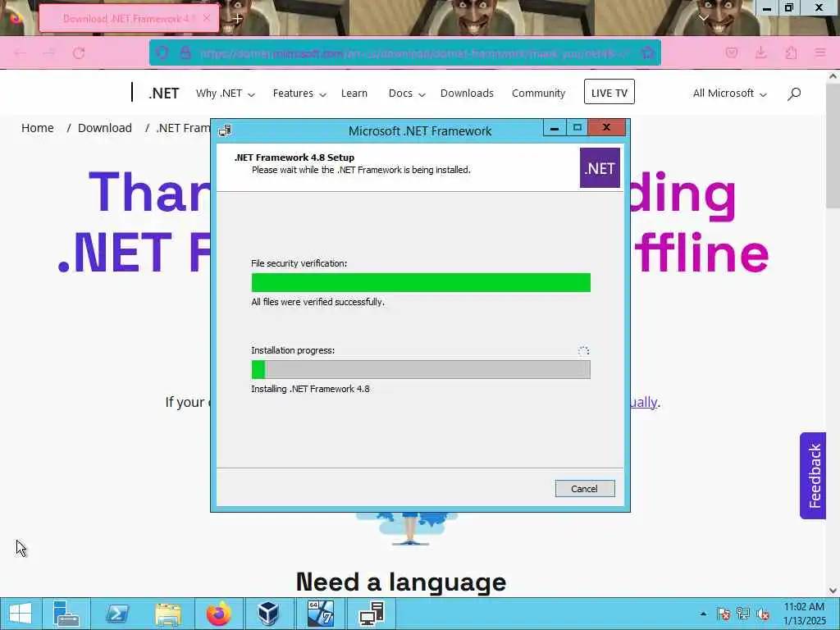Select the Download .NET Framework tab
The image size is (840, 630).
129,18
